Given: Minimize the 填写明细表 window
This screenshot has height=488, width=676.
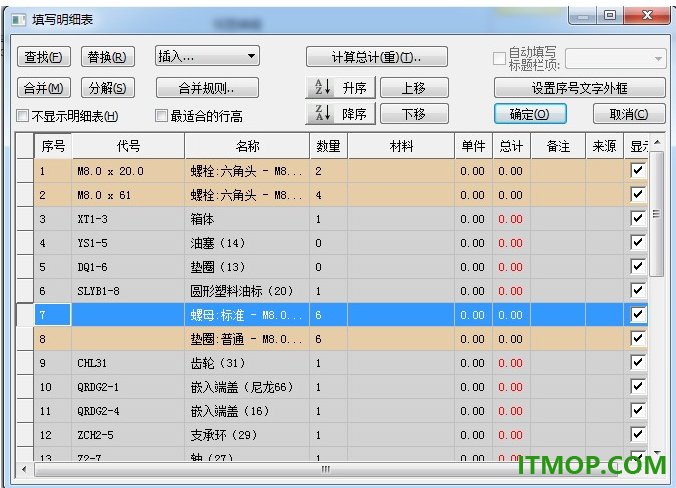Looking at the screenshot, I should pyautogui.click(x=583, y=16).
